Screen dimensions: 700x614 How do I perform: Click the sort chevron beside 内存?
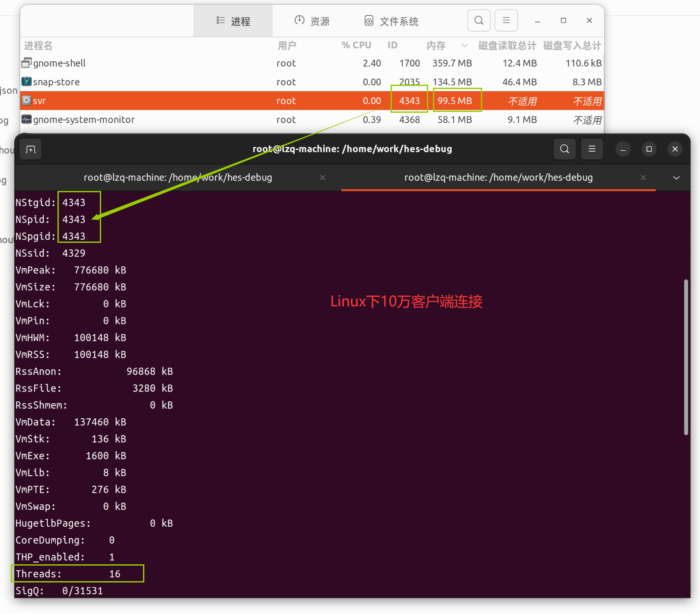pyautogui.click(x=465, y=45)
